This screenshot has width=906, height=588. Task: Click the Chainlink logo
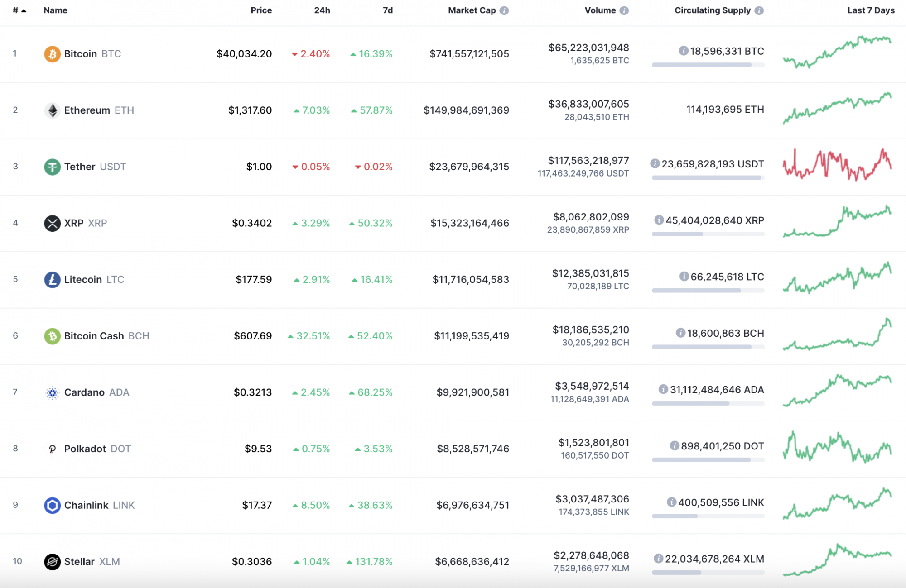coord(52,505)
